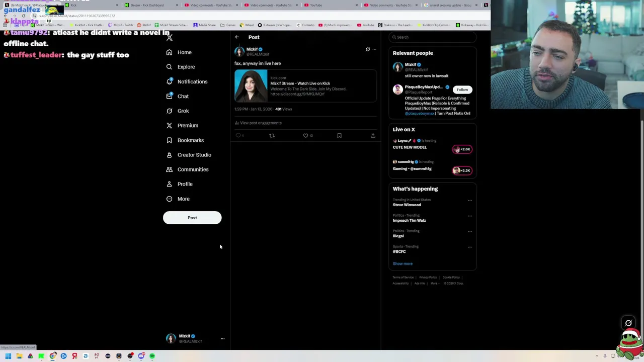Open Discord from the taskbar
644x362 pixels.
pyautogui.click(x=141, y=356)
